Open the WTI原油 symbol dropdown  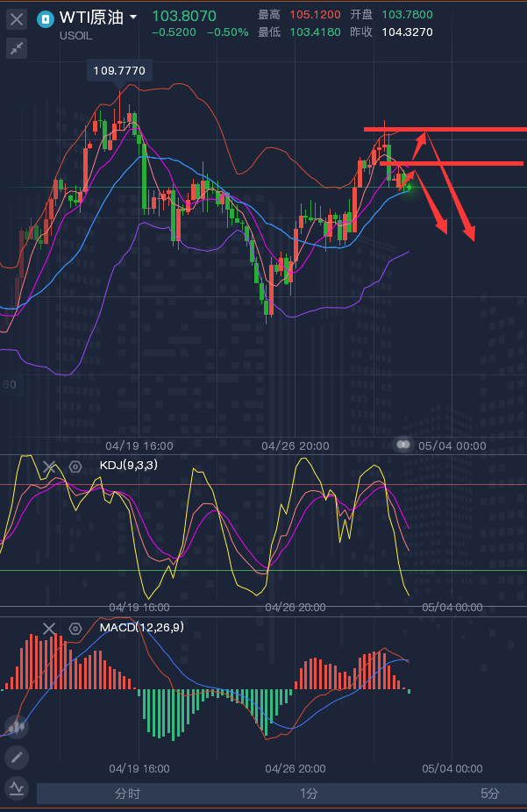click(132, 18)
